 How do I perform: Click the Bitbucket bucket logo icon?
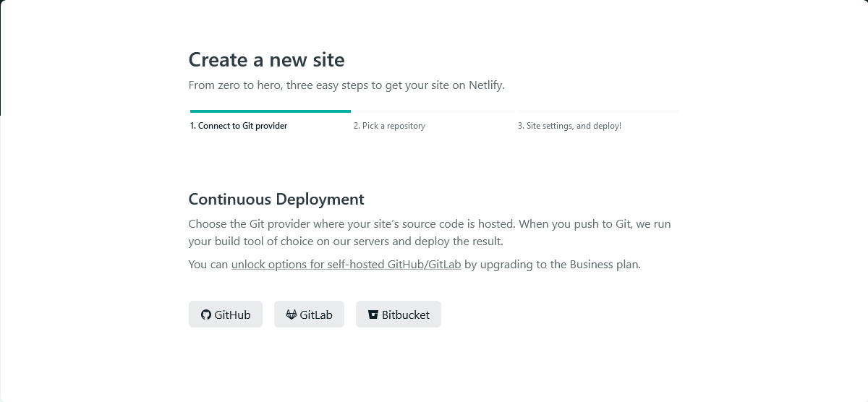click(x=373, y=315)
